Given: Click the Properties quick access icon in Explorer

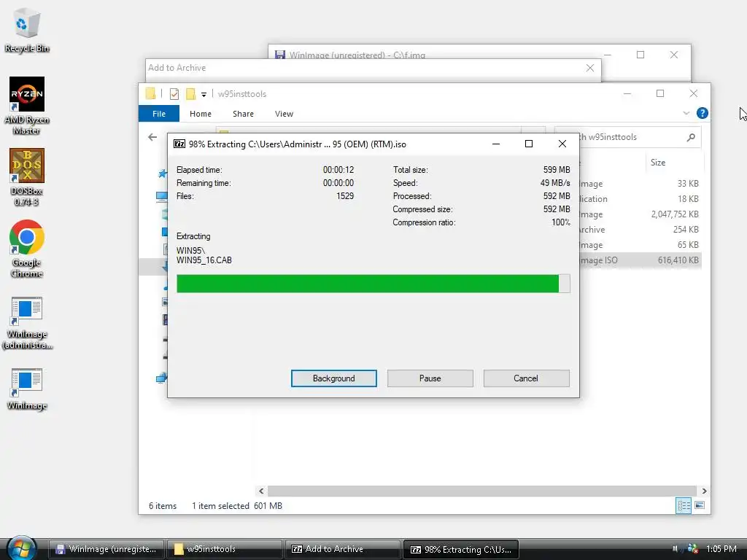Looking at the screenshot, I should pos(174,94).
